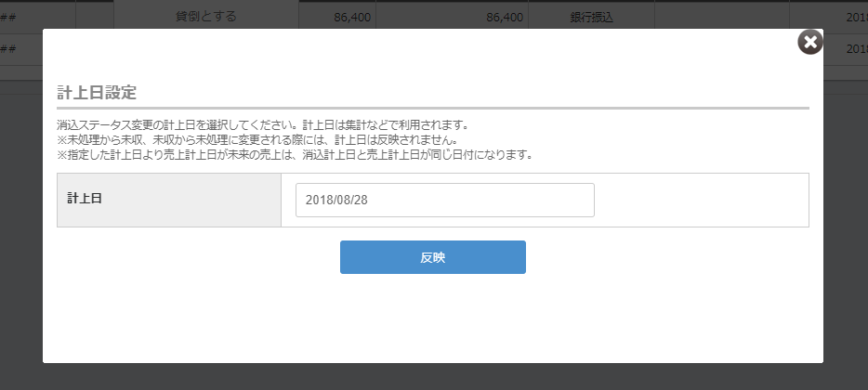Image resolution: width=868 pixels, height=390 pixels.
Task: Click the 計上日設定 dialog heading
Action: (x=97, y=93)
